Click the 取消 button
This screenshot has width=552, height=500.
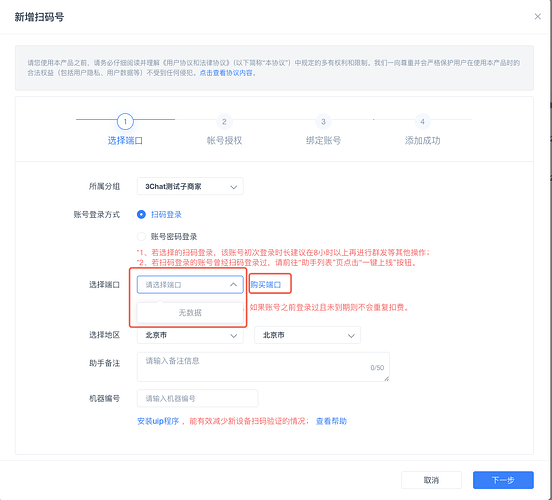tap(431, 480)
